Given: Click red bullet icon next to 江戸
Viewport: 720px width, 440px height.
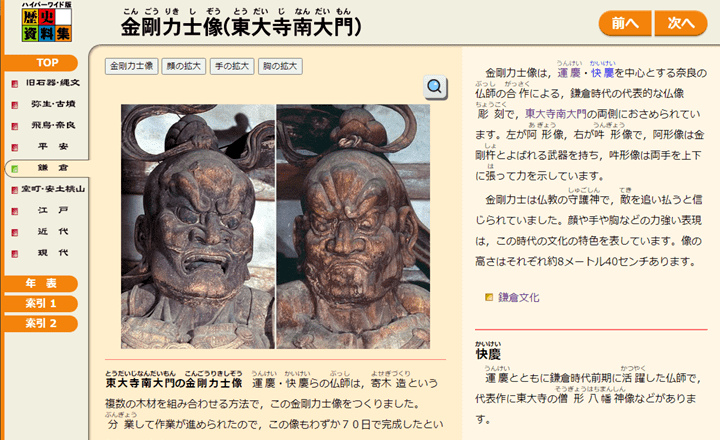Looking at the screenshot, I should 15,211.
